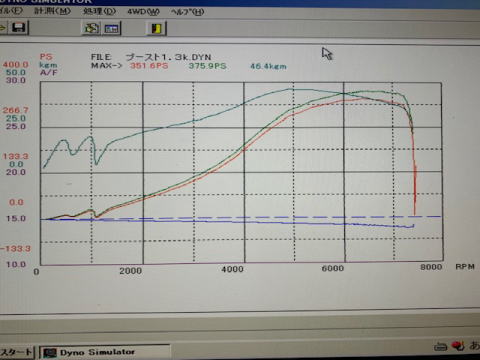Image resolution: width=480 pixels, height=360 pixels.
Task: Open the ヘルプ(H) menu
Action: 187,12
